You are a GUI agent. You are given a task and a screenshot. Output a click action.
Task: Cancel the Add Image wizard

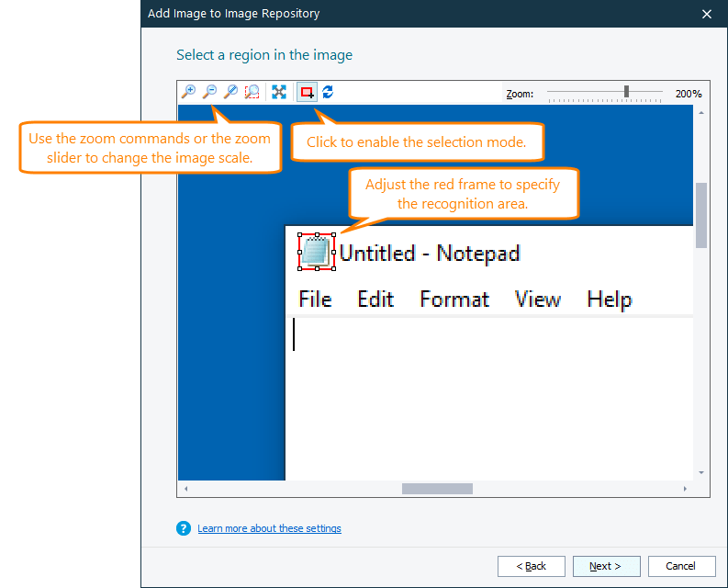(681, 566)
